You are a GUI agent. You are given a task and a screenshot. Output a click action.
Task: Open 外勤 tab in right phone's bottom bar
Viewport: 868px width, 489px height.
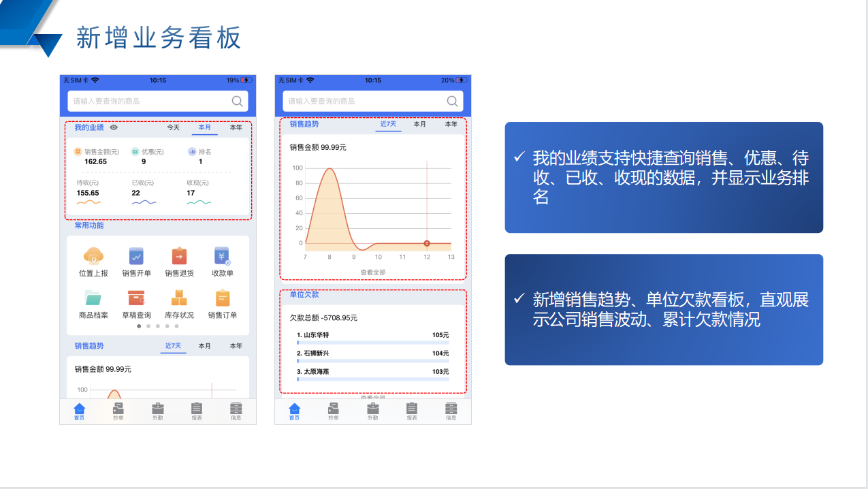pos(372,411)
